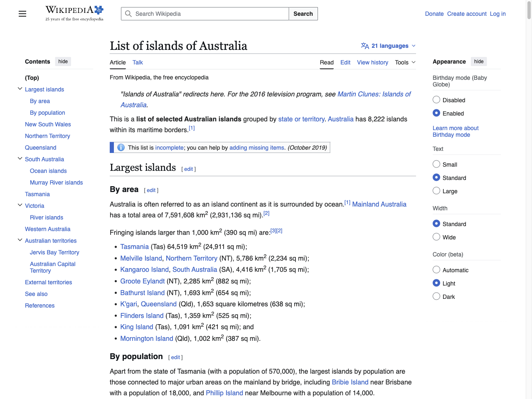Click the search magnifying glass icon
This screenshot has height=399, width=532.
pyautogui.click(x=128, y=14)
